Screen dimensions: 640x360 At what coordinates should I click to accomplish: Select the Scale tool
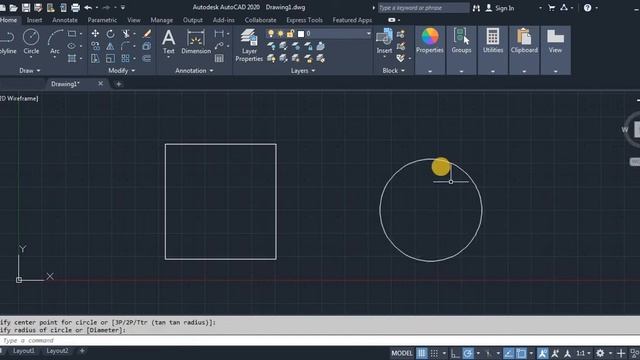click(x=110, y=58)
